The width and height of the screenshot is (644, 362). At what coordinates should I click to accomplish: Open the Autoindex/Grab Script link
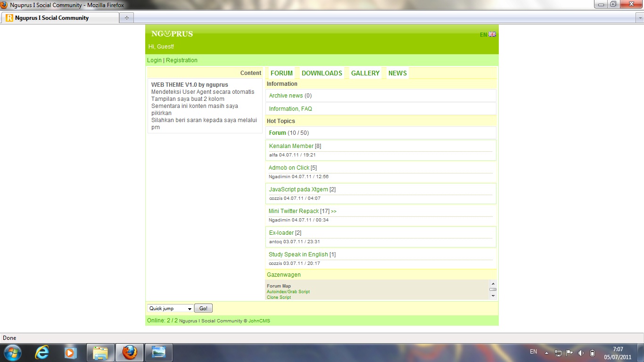[x=288, y=292]
